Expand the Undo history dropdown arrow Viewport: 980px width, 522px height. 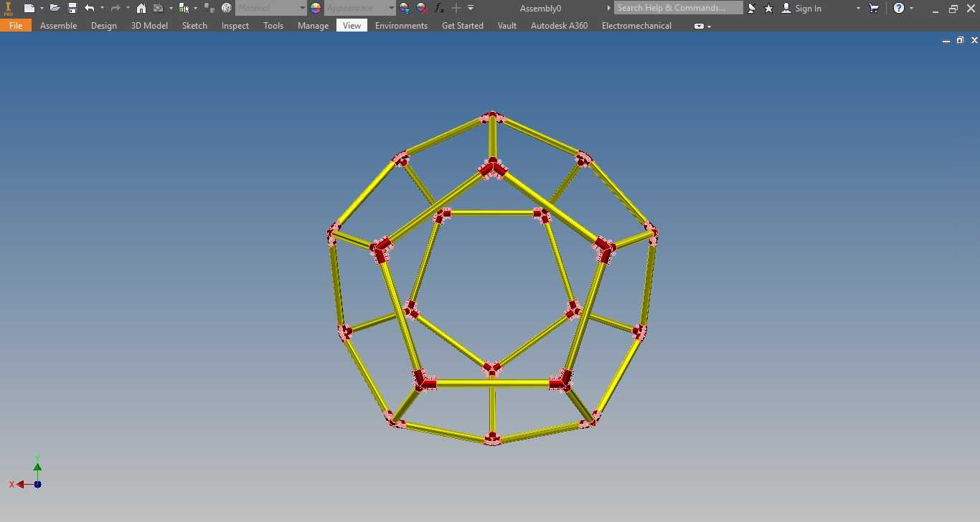[x=102, y=8]
